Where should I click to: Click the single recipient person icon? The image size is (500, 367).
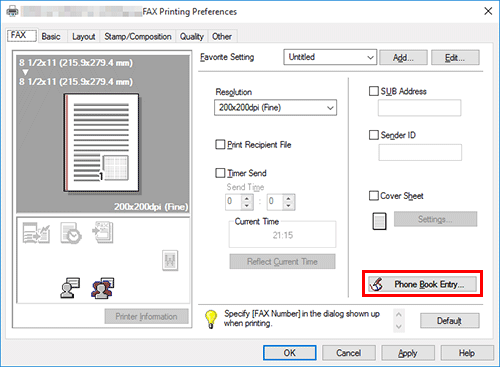coord(70,288)
